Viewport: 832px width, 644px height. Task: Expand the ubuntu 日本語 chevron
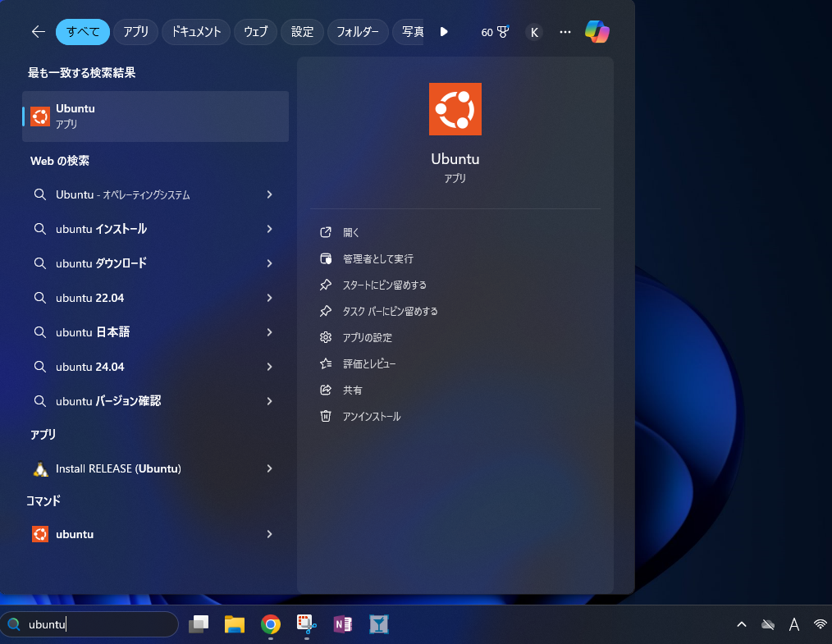tap(270, 332)
